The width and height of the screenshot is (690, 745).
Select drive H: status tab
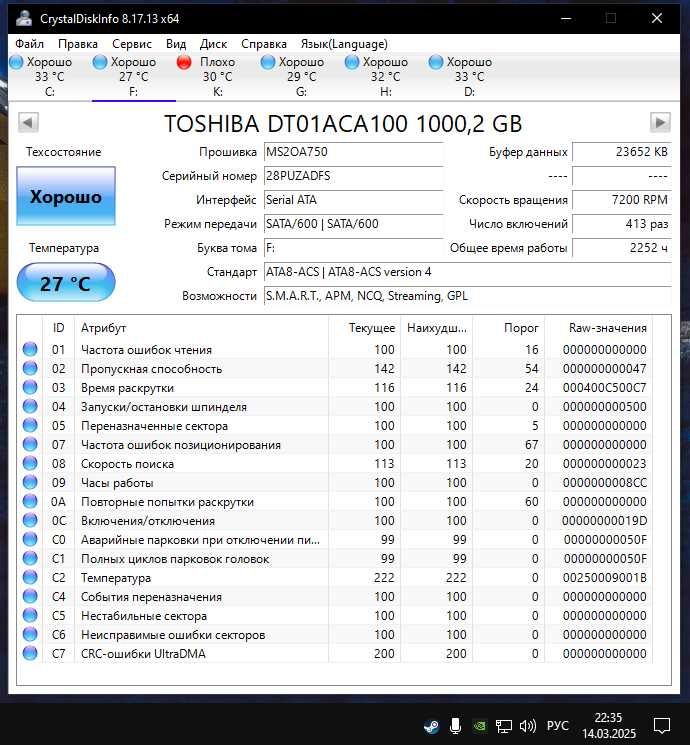(386, 76)
